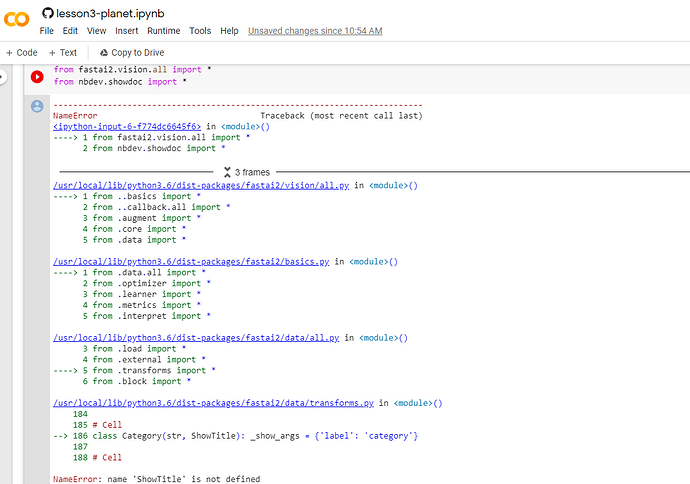Click the line 'from .transforms import *'
Screen dimensions: 690x484
(154, 370)
